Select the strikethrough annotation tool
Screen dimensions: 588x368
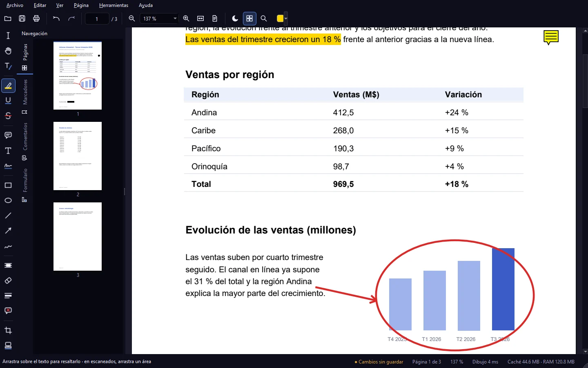click(x=8, y=116)
